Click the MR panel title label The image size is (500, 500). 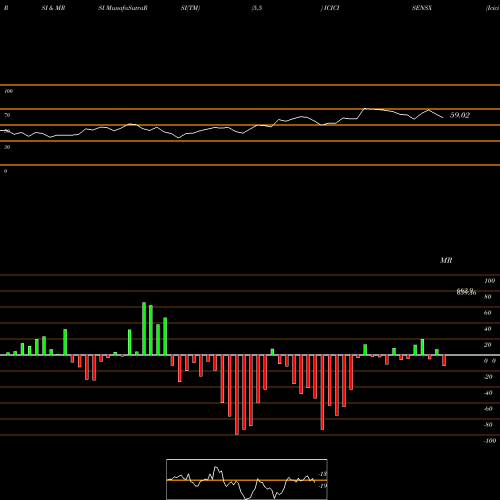point(446,260)
